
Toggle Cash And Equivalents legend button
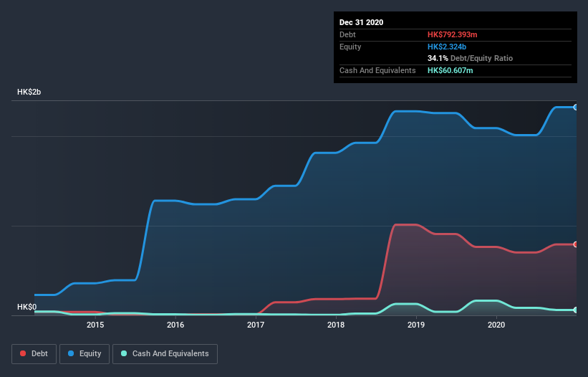[x=165, y=354]
